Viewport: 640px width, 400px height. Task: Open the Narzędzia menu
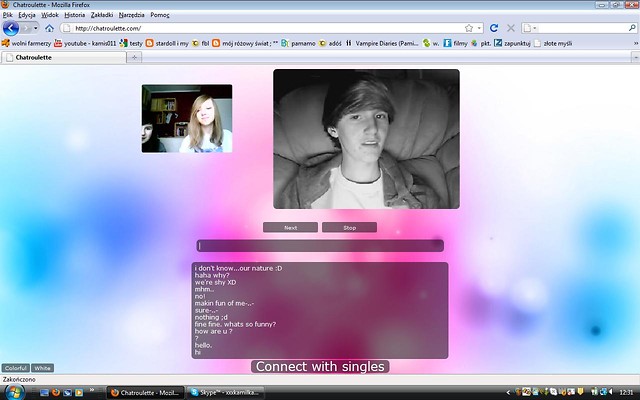[x=131, y=15]
